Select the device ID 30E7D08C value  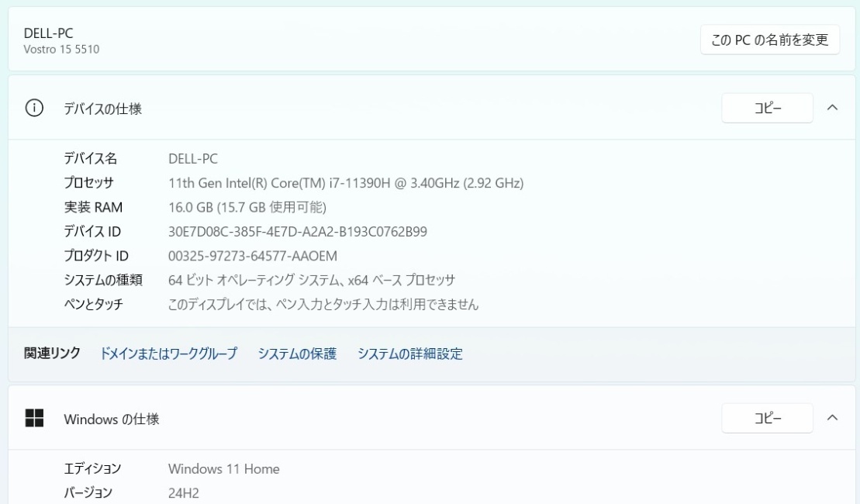298,231
